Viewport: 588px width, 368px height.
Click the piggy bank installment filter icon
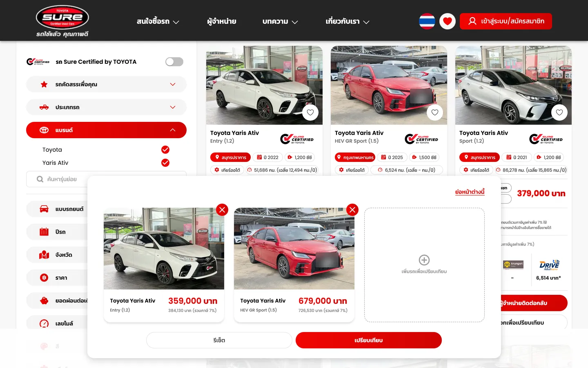click(x=44, y=301)
